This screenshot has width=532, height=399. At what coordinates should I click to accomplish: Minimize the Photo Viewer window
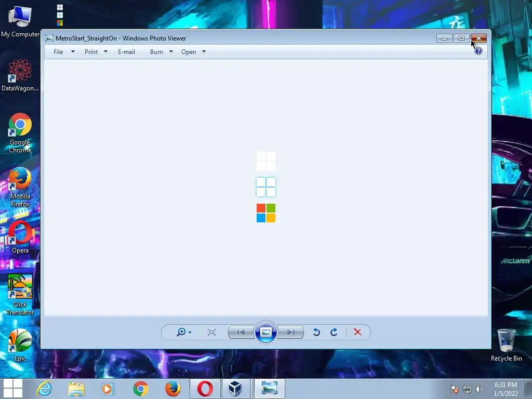tap(444, 38)
